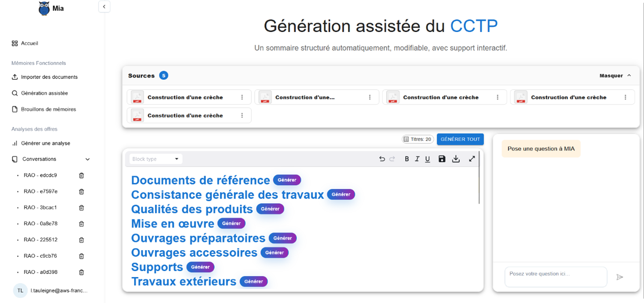Click the undo arrow in editor toolbar
The width and height of the screenshot is (644, 303).
coord(382,159)
